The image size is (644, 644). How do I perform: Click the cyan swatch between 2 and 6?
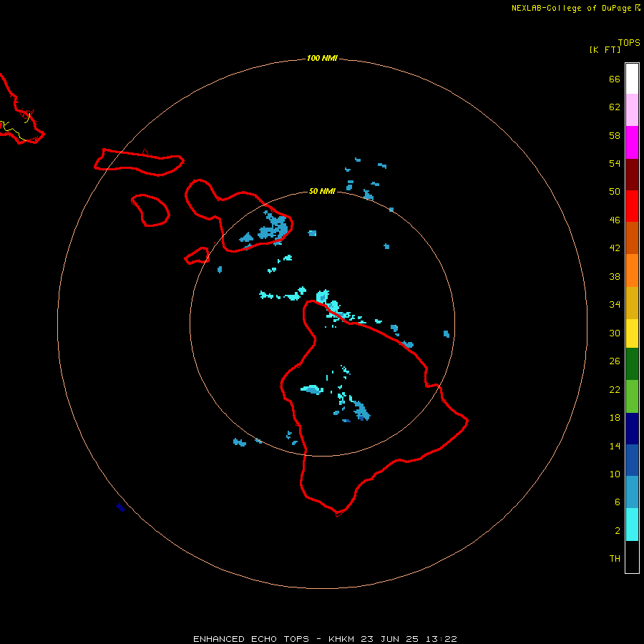point(632,525)
